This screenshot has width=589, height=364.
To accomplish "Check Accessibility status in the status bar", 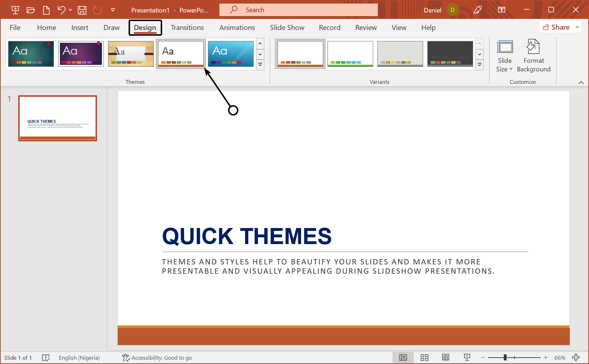I will click(x=157, y=357).
